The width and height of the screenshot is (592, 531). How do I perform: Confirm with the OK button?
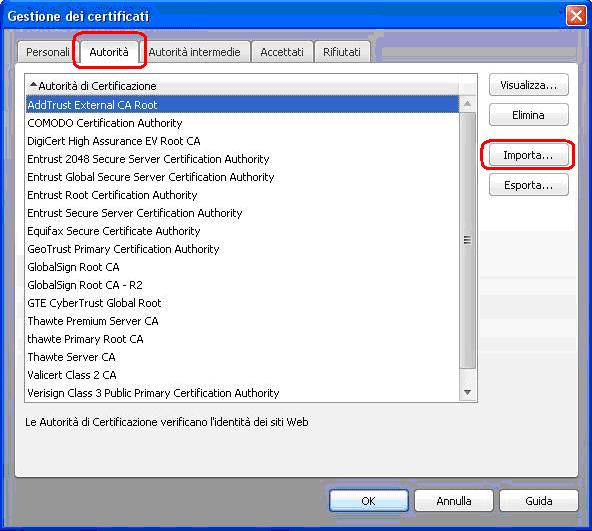(x=368, y=501)
